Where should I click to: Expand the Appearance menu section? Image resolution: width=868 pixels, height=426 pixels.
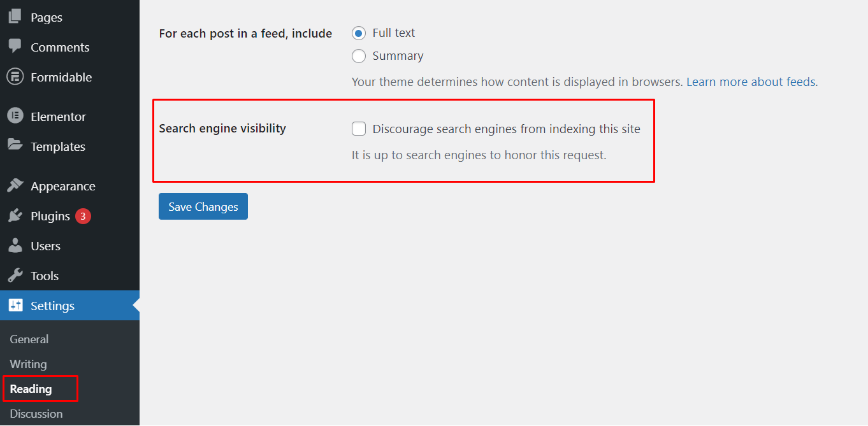(x=62, y=185)
